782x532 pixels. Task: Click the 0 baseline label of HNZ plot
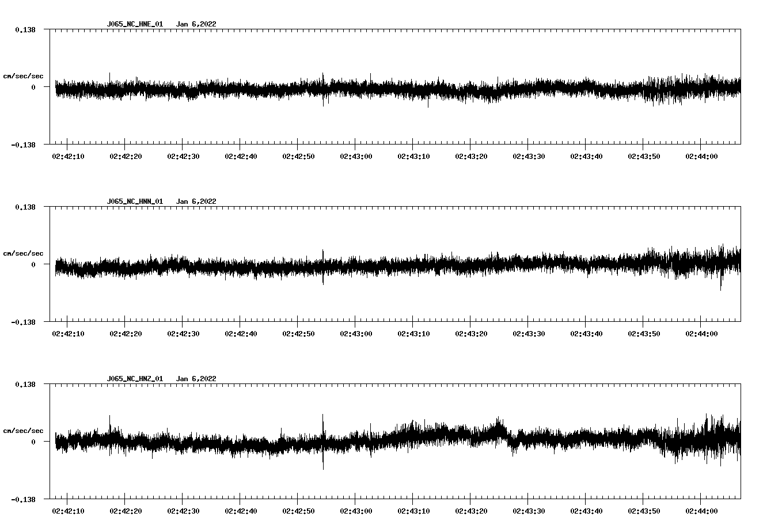[x=33, y=442]
